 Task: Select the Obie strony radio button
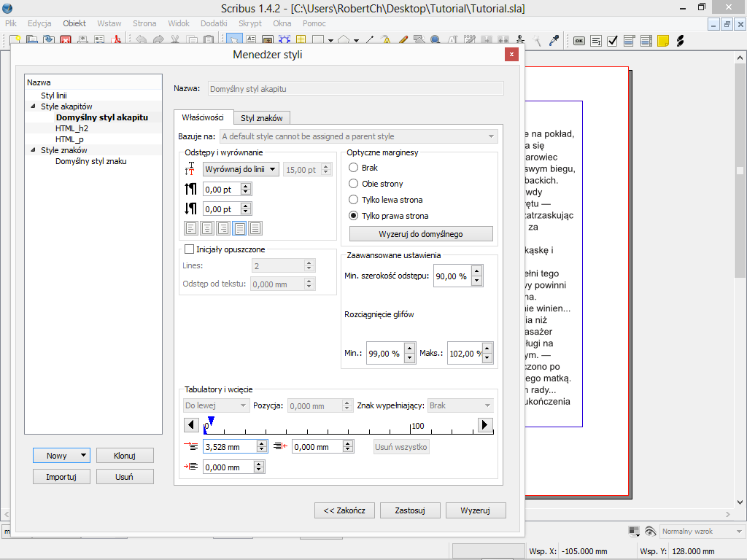click(x=354, y=184)
